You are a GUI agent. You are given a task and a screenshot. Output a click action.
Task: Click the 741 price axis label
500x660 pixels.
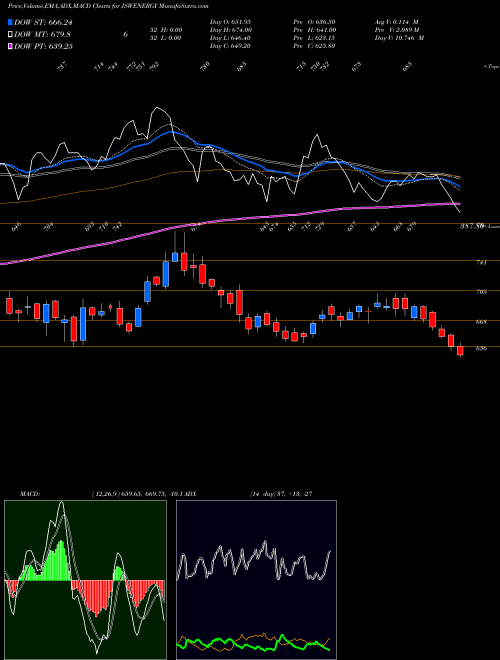click(482, 262)
